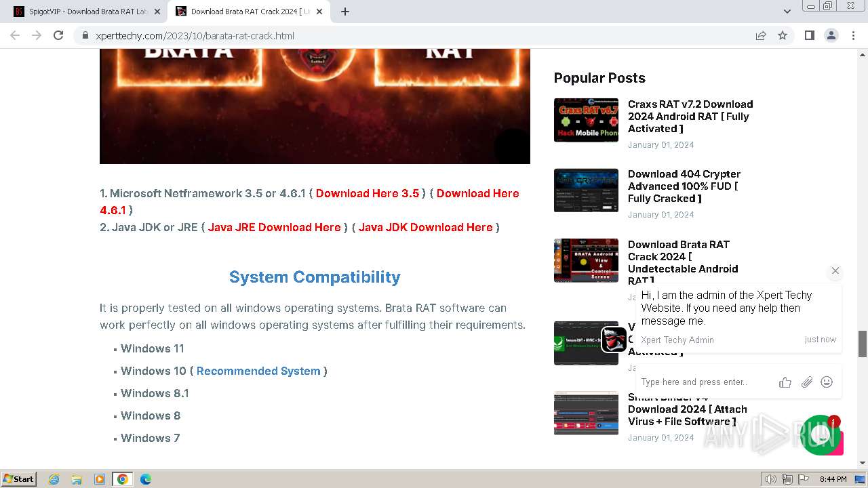Open Download Here 3.5 link
This screenshot has height=488, width=868.
[x=368, y=193]
